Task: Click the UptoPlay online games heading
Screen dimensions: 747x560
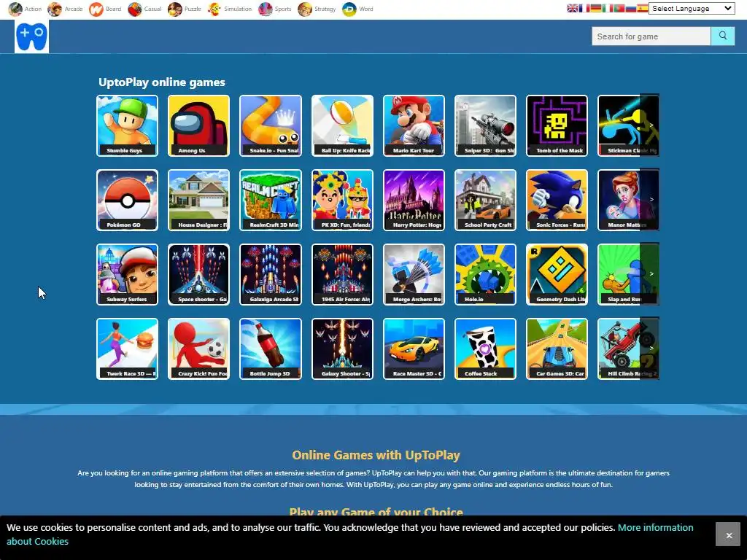Action: 161,82
